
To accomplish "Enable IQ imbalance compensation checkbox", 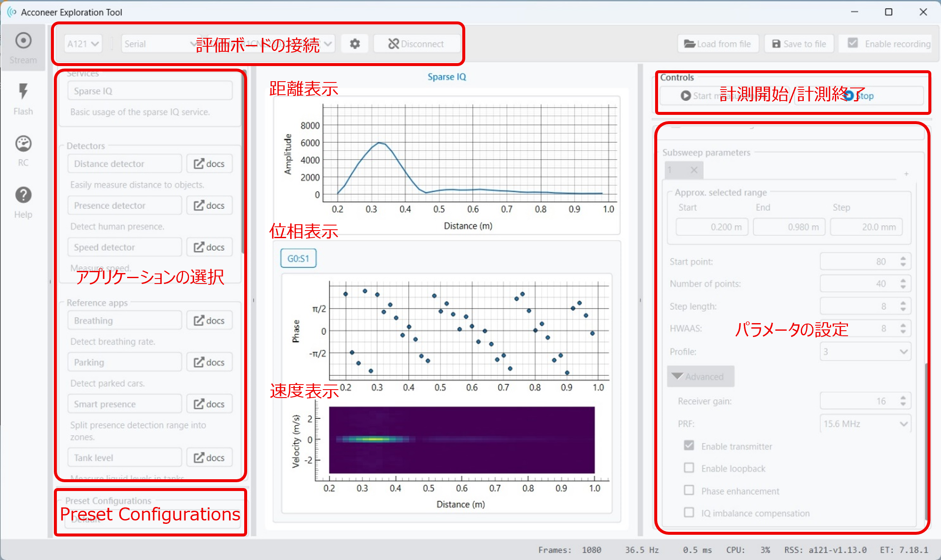I will (689, 512).
